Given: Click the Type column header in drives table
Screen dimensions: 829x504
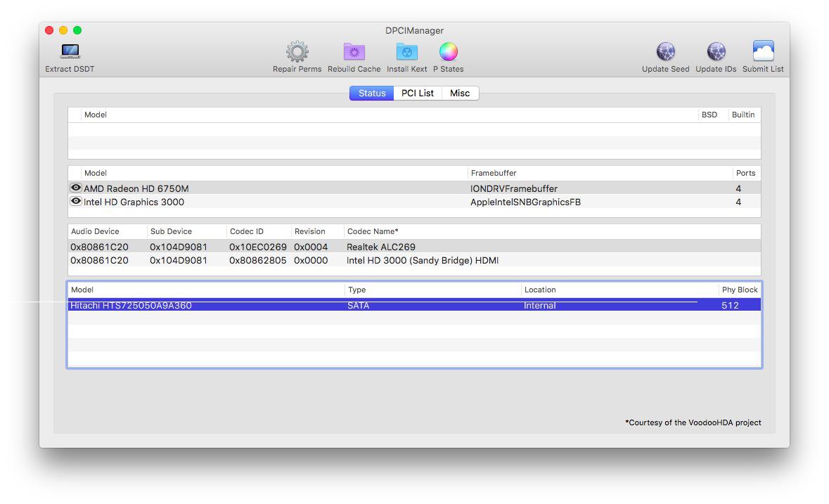Looking at the screenshot, I should click(x=357, y=290).
